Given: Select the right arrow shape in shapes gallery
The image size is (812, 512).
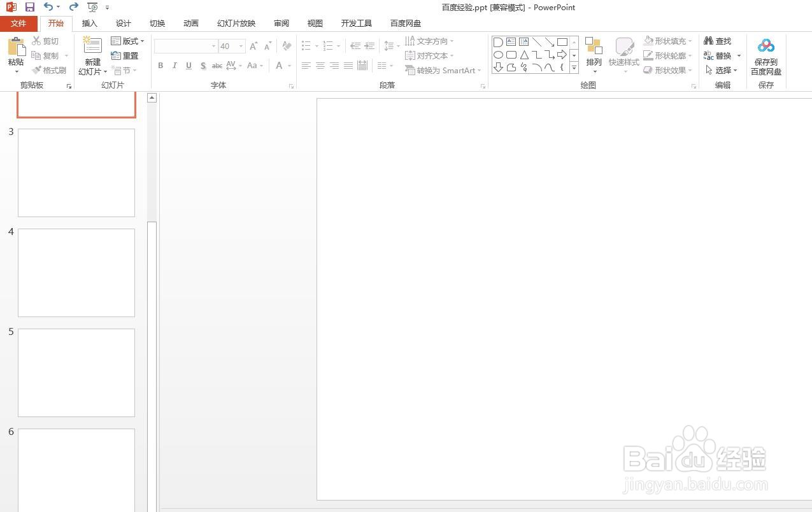Looking at the screenshot, I should [x=562, y=55].
